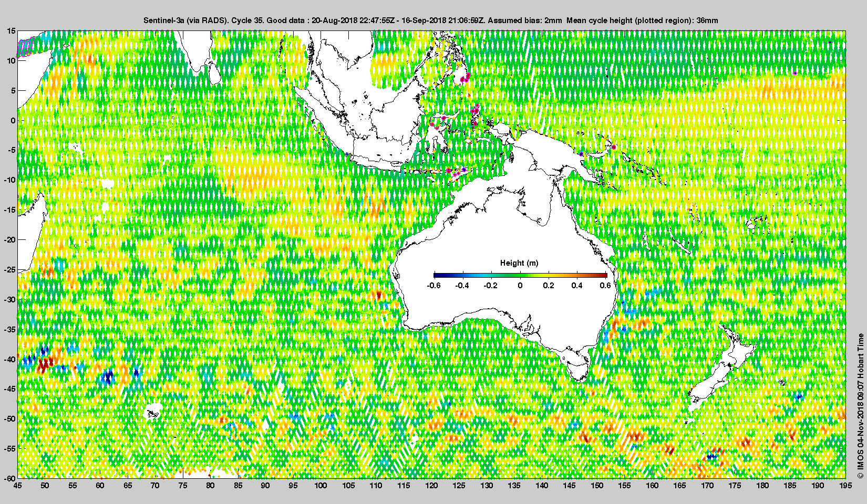Screen dimensions: 867x504
Task: Click the latitude axis label '-35'
Action: 10,330
